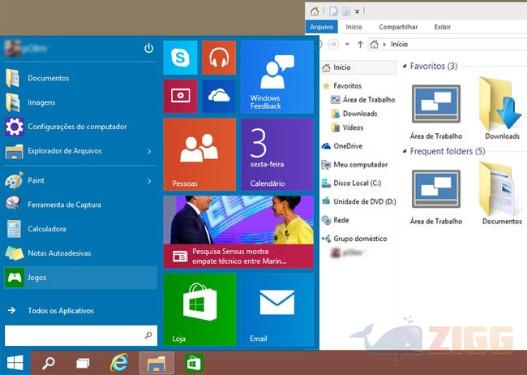Launch Internet Explorer from taskbar

pos(119,363)
